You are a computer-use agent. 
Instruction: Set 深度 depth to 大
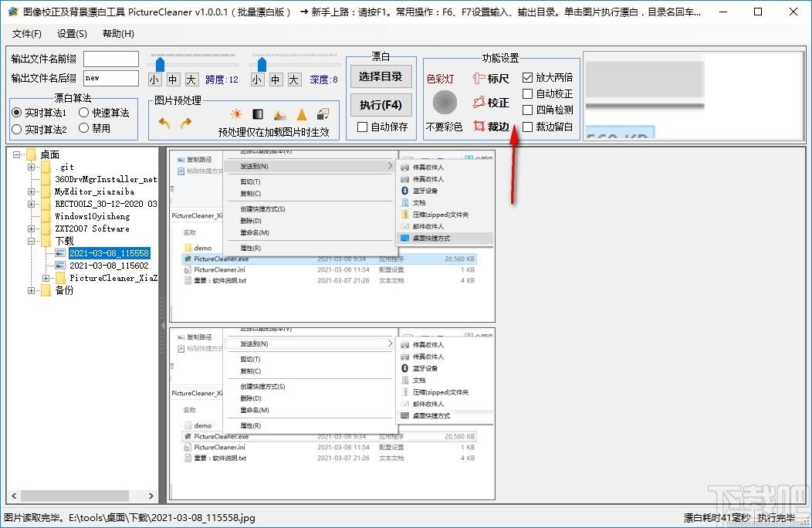coord(293,80)
